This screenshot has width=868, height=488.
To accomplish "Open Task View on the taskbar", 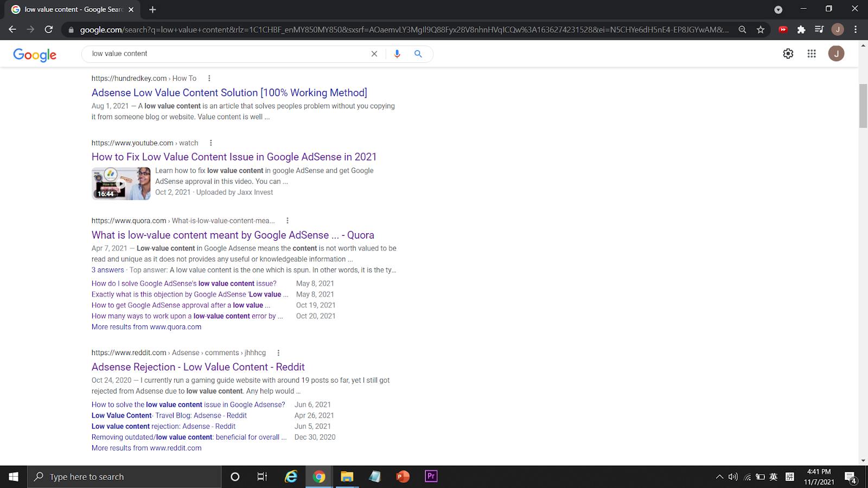I will point(263,477).
